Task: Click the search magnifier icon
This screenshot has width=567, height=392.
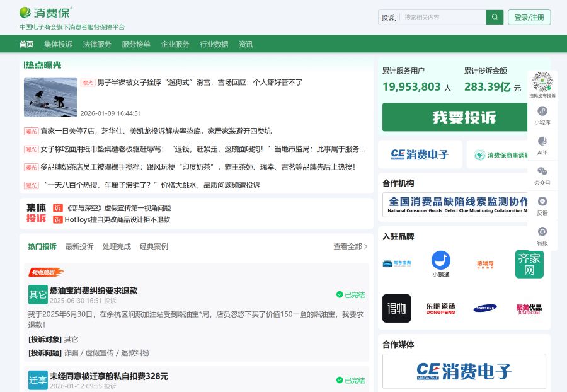Action: click(x=495, y=17)
